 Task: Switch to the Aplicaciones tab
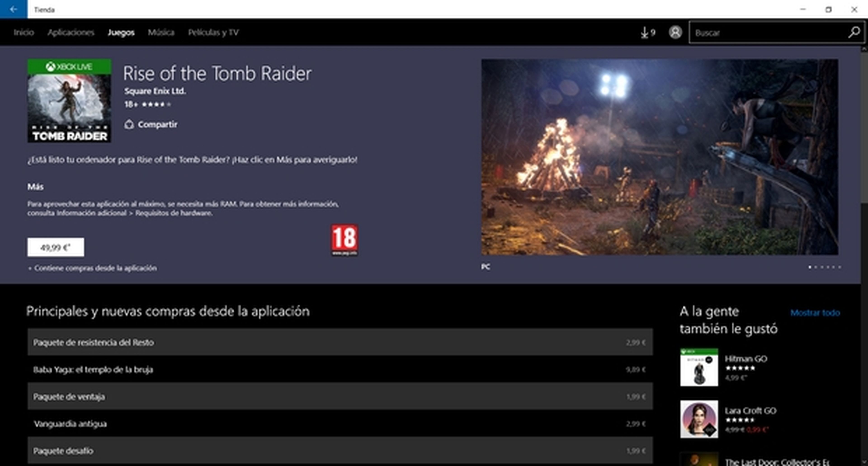click(71, 32)
